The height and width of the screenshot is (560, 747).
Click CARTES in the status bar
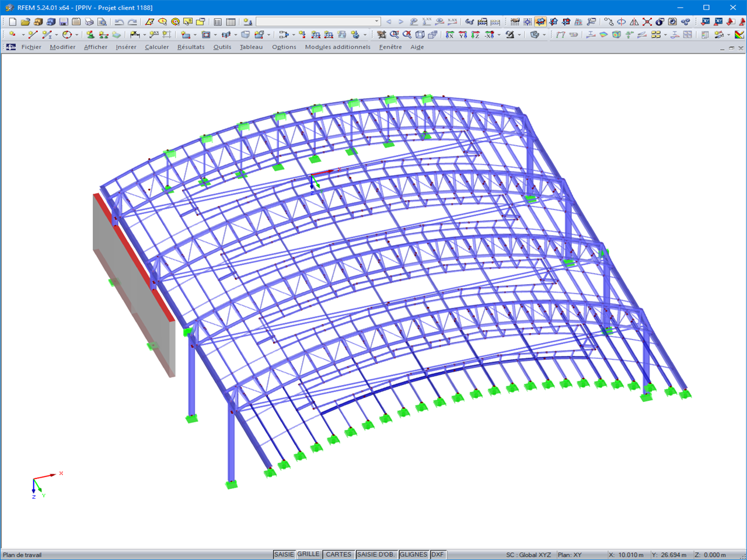(338, 554)
